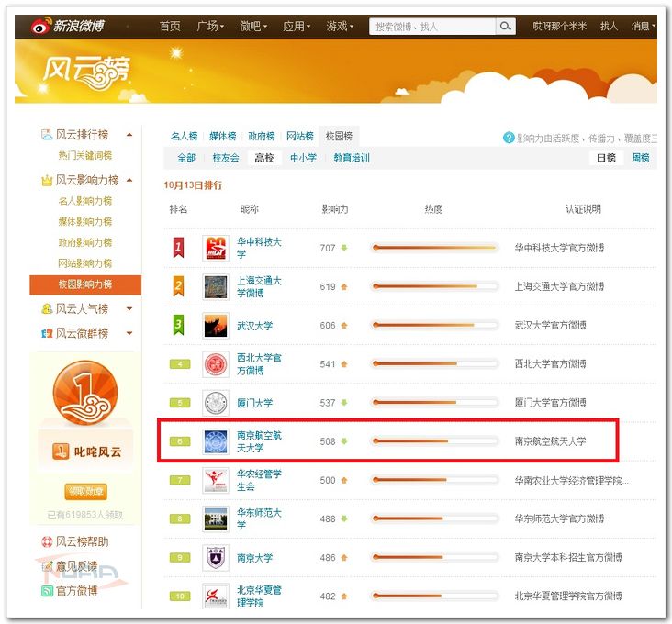Open the 南京大学 nickname link
This screenshot has width=672, height=624.
pyautogui.click(x=254, y=557)
